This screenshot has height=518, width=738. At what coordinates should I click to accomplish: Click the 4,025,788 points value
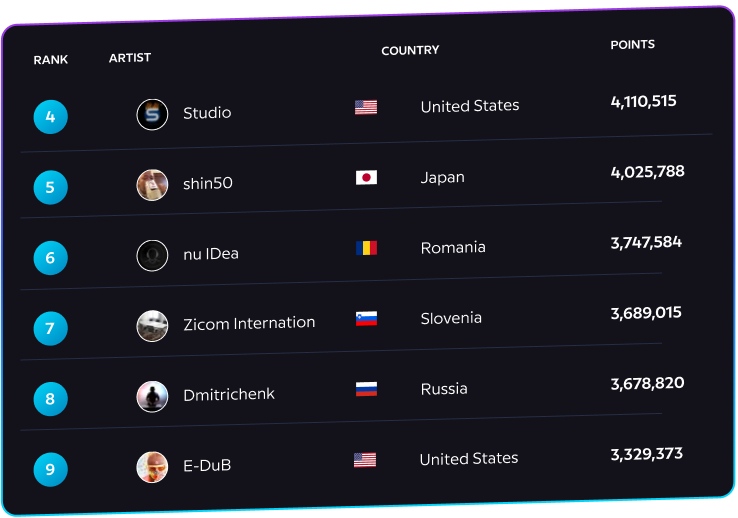click(647, 172)
